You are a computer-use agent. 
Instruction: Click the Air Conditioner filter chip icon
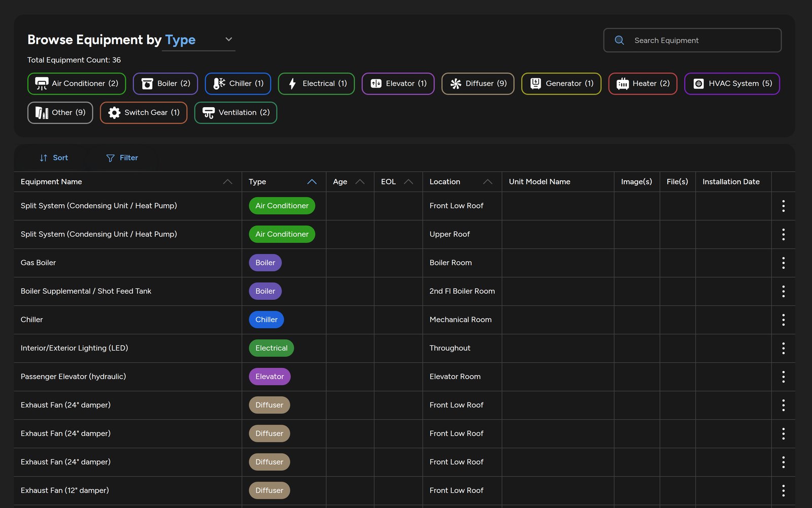(x=42, y=84)
